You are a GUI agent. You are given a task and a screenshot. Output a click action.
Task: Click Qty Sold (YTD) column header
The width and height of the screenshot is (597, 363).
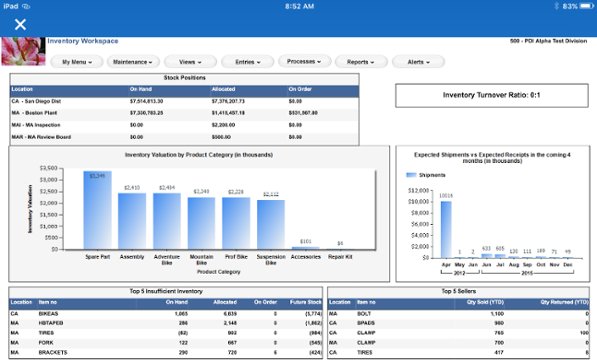click(485, 302)
